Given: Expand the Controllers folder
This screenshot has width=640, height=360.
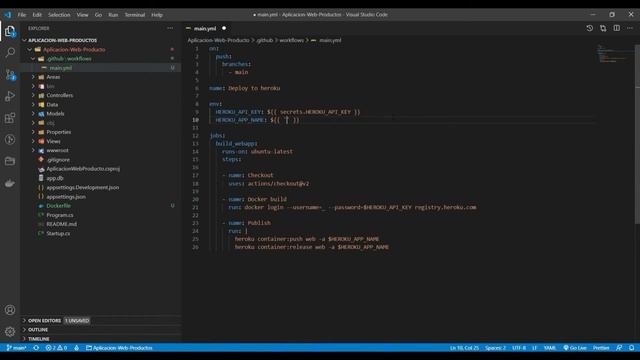Looking at the screenshot, I should click(33, 95).
